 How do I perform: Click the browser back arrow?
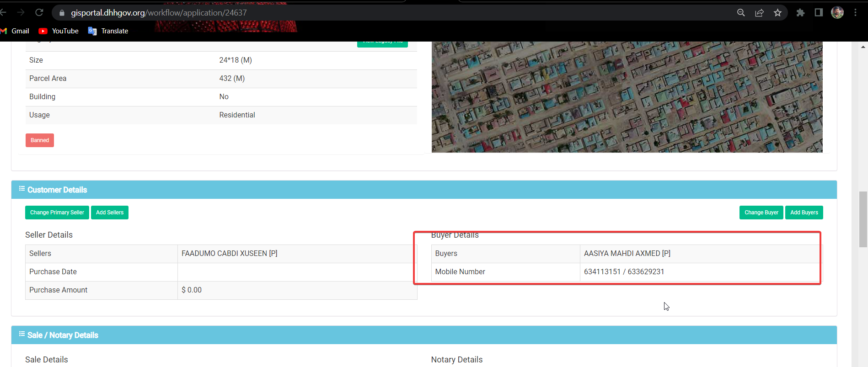click(3, 12)
